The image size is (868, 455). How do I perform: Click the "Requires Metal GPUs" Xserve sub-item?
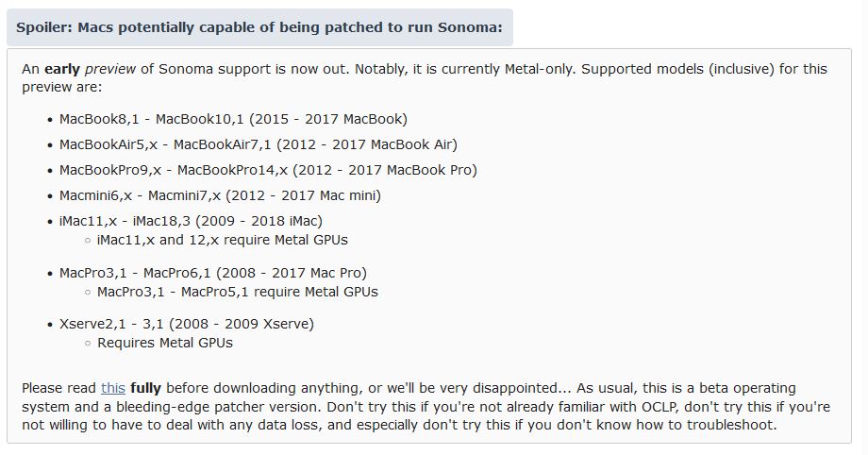pos(164,343)
